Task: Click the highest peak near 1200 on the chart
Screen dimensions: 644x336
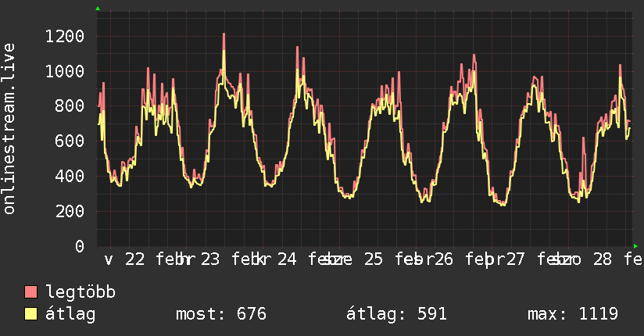Action: tap(224, 34)
